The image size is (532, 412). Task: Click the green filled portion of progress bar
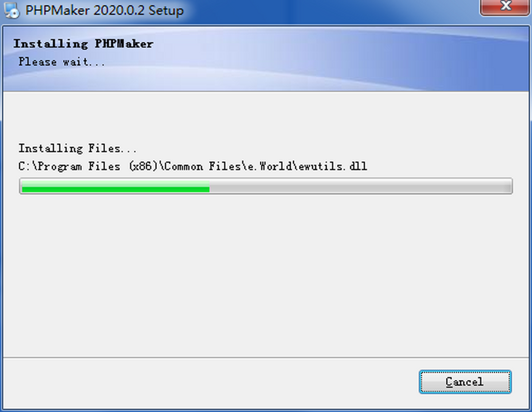pos(115,186)
